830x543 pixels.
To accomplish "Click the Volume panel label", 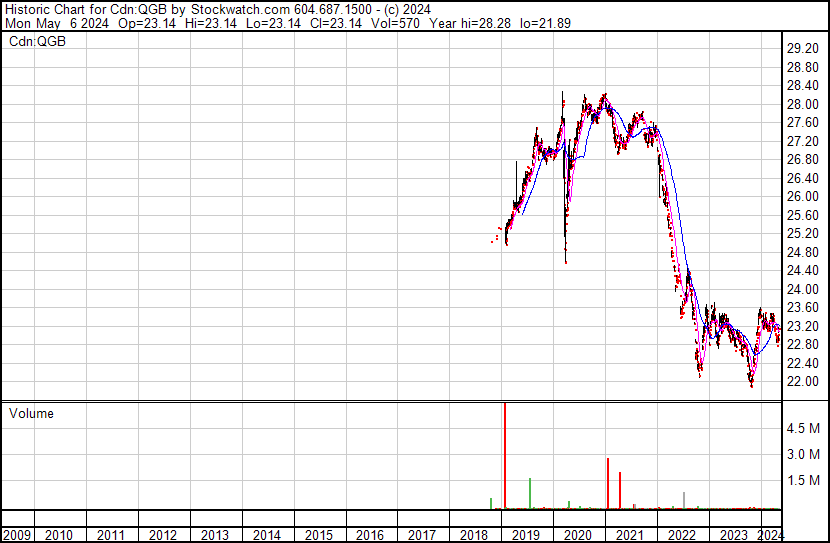I will coord(31,414).
